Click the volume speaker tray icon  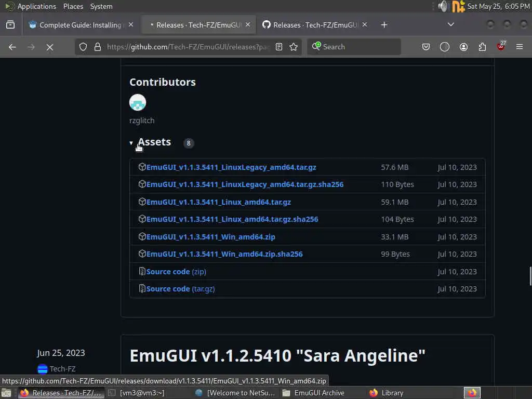pyautogui.click(x=443, y=6)
